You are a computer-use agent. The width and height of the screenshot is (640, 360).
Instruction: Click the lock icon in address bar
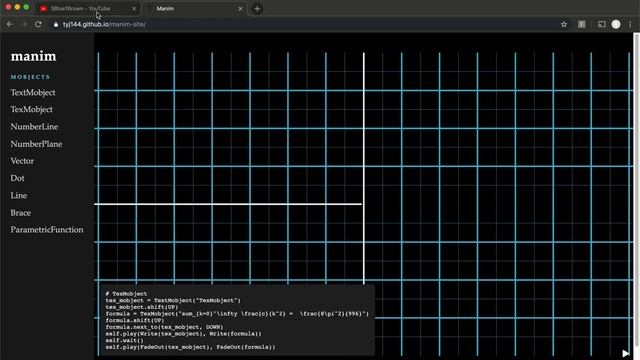point(56,24)
